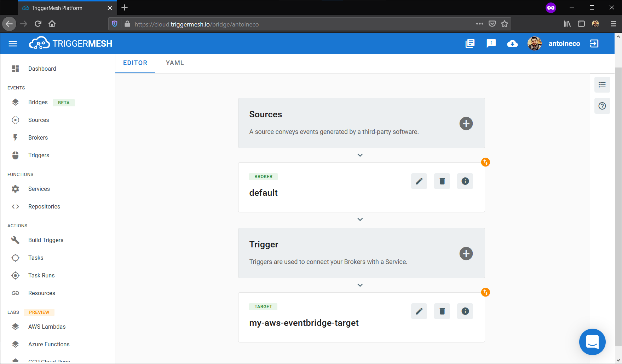The height and width of the screenshot is (364, 622).
Task: Switch to the YAML tab
Action: tap(175, 63)
